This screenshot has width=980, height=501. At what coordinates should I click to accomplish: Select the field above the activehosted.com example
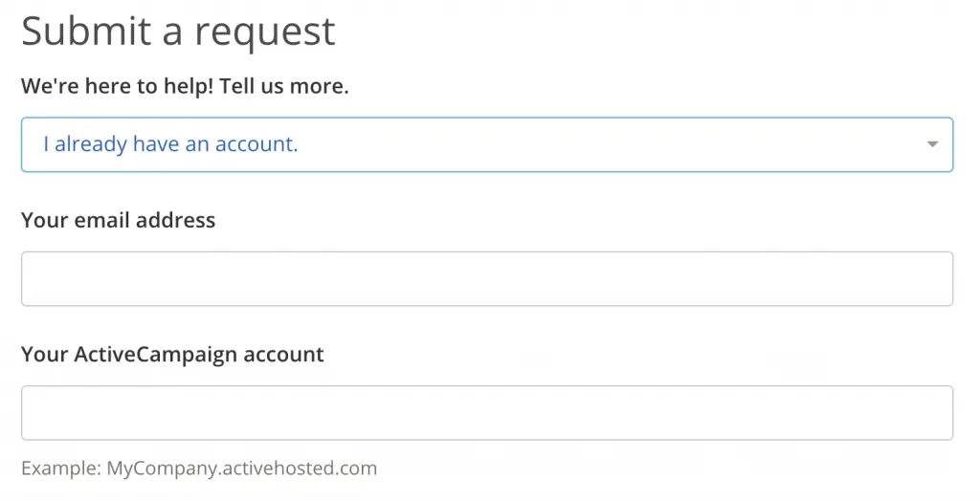tap(486, 412)
